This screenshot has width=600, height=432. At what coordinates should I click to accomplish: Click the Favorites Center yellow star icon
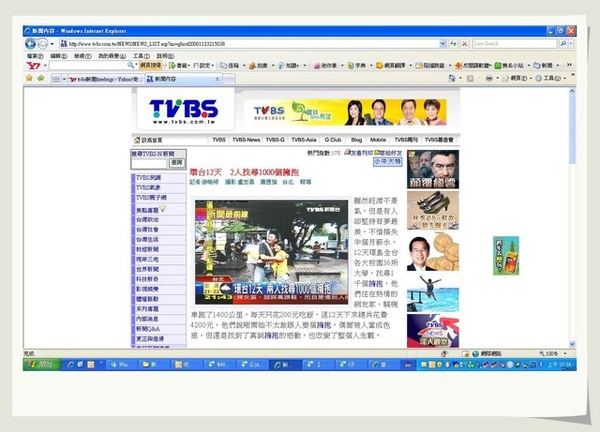pyautogui.click(x=29, y=78)
